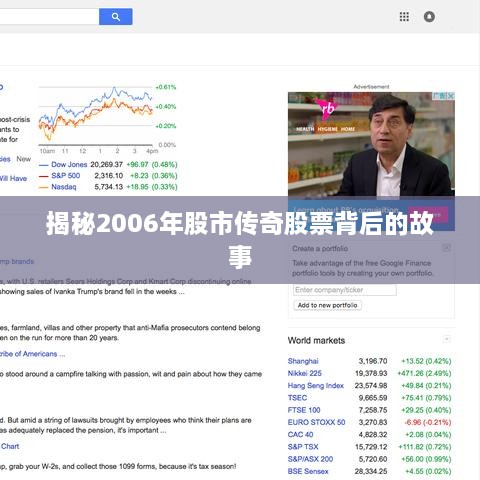This screenshot has height=480, width=480.
Task: Select the S&P 500 value 2,316.10
Action: tap(109, 176)
